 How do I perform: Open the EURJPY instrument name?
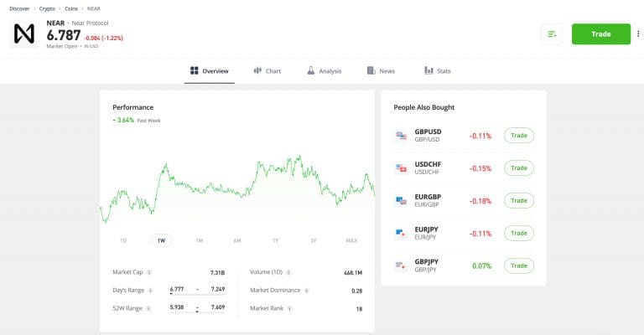pyautogui.click(x=426, y=229)
